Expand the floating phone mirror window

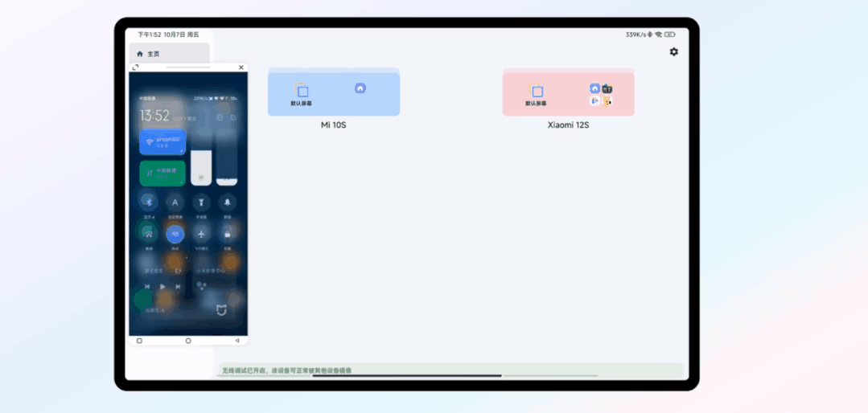136,67
